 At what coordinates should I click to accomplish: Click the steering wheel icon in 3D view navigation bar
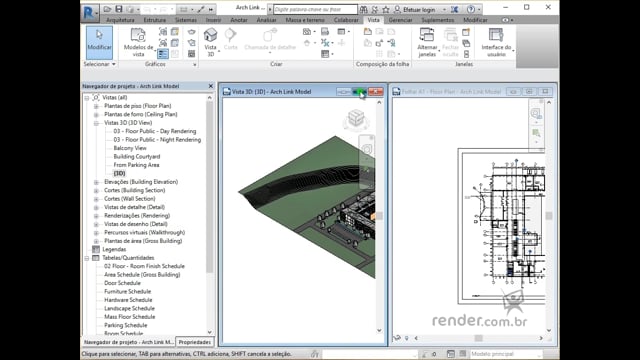pos(367,149)
